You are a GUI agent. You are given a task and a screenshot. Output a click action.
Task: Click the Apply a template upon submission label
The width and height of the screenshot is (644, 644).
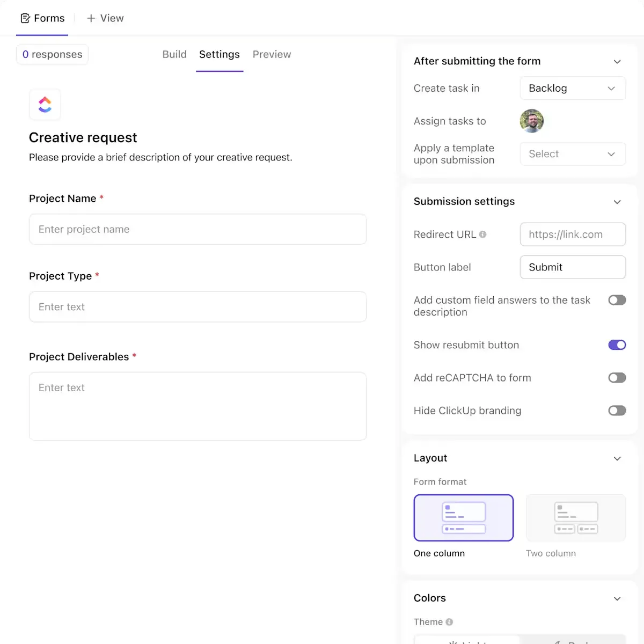tap(454, 154)
